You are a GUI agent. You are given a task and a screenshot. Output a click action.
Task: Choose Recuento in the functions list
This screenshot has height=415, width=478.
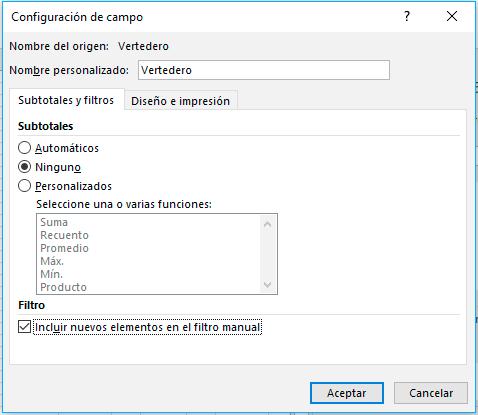64,235
